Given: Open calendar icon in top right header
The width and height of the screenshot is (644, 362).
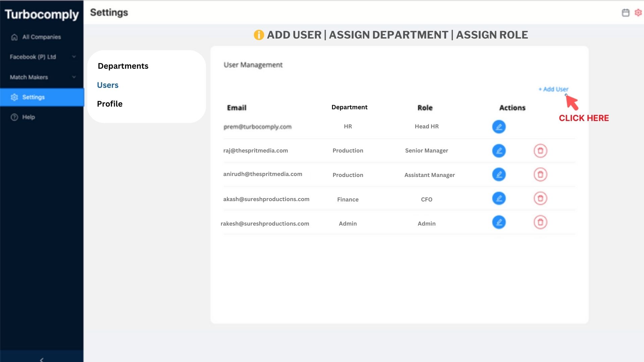Looking at the screenshot, I should (626, 13).
